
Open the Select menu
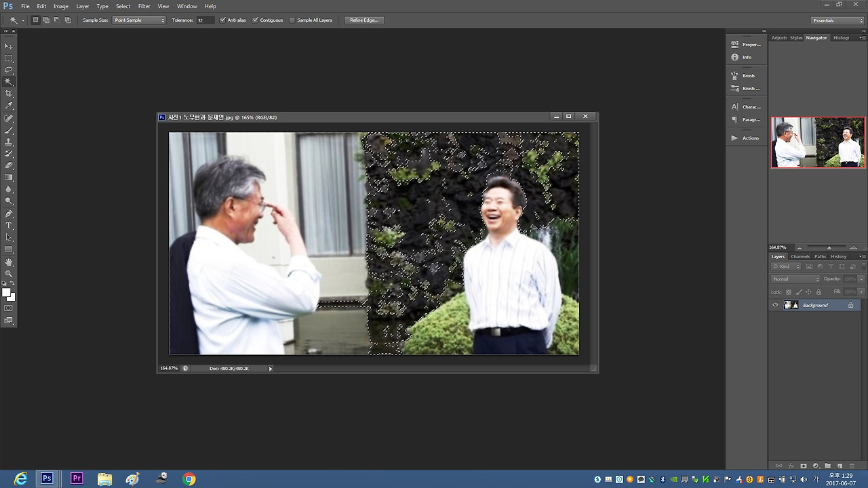click(123, 6)
